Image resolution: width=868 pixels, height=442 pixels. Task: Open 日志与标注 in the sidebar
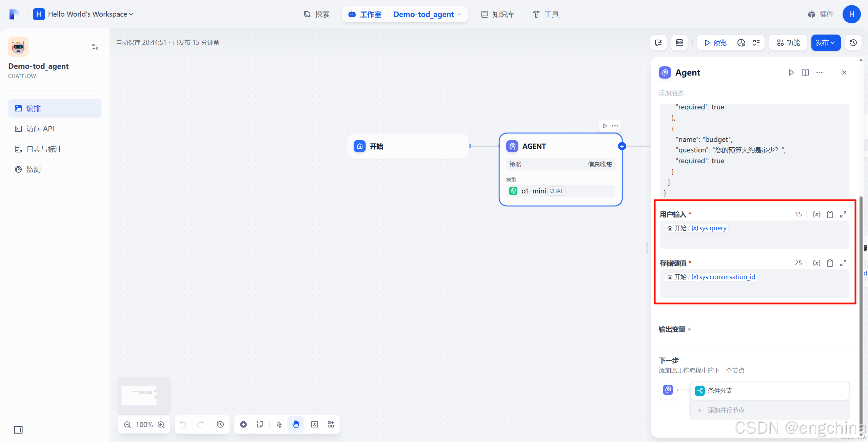coord(44,149)
